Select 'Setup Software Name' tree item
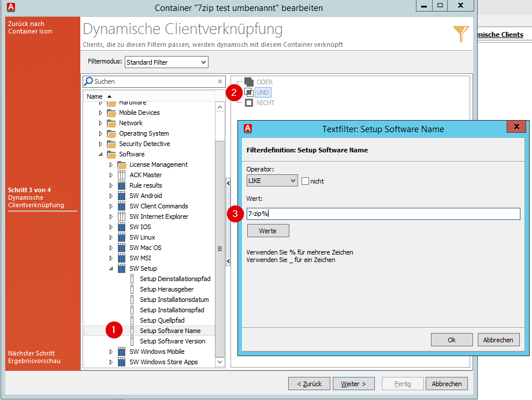 pyautogui.click(x=170, y=331)
